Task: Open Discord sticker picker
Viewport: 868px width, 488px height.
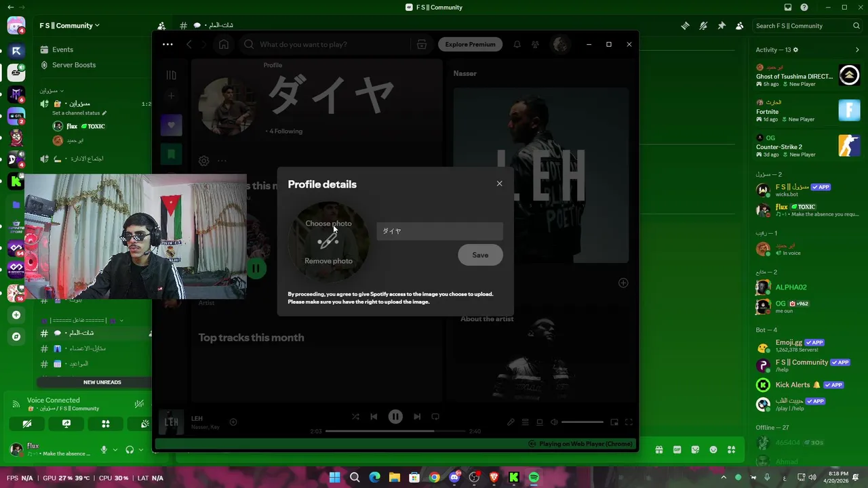Action: point(695,449)
